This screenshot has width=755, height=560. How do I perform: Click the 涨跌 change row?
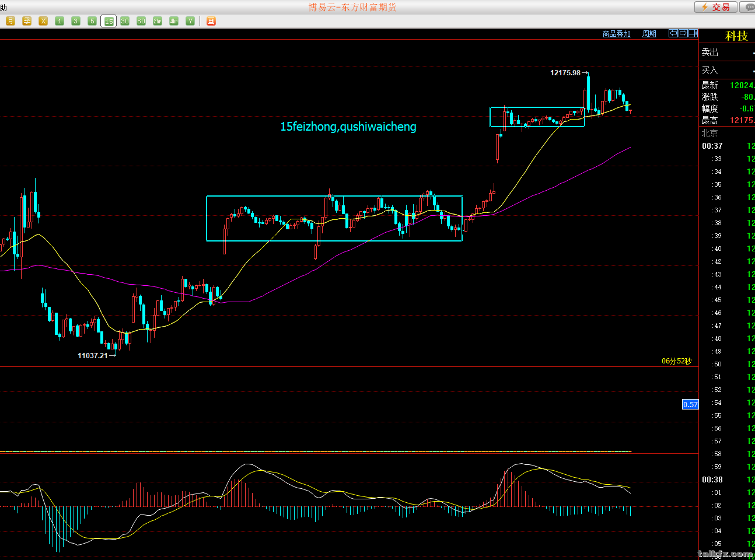coord(727,97)
